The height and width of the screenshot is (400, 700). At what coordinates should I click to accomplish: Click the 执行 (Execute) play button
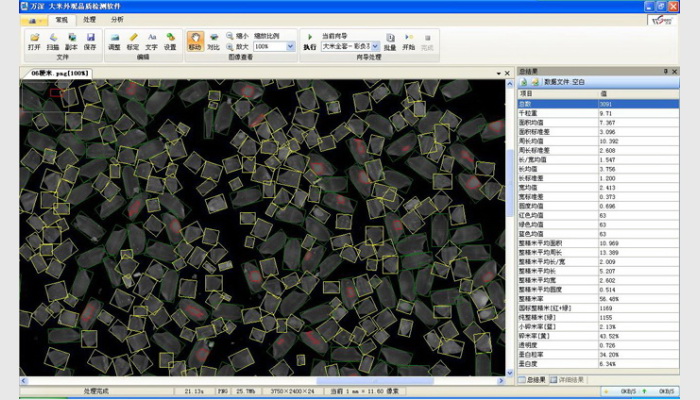click(309, 41)
